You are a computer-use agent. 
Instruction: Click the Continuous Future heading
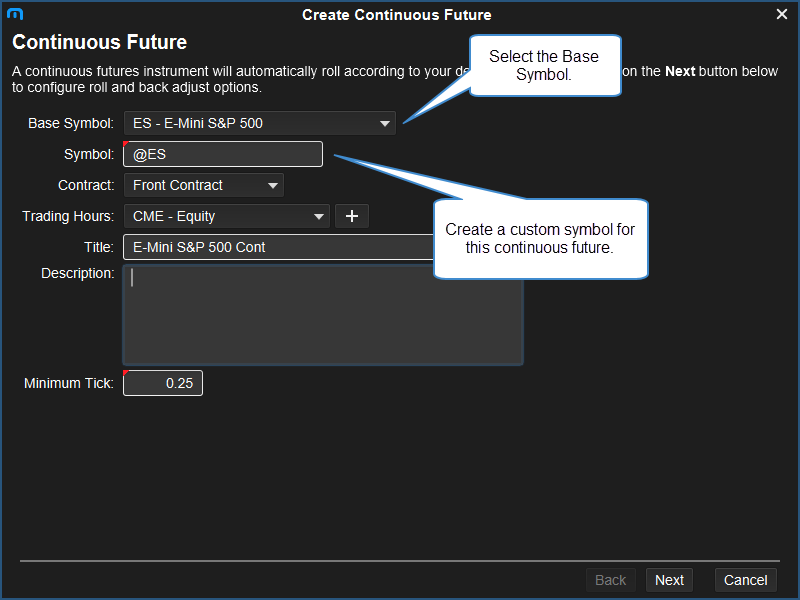click(100, 43)
